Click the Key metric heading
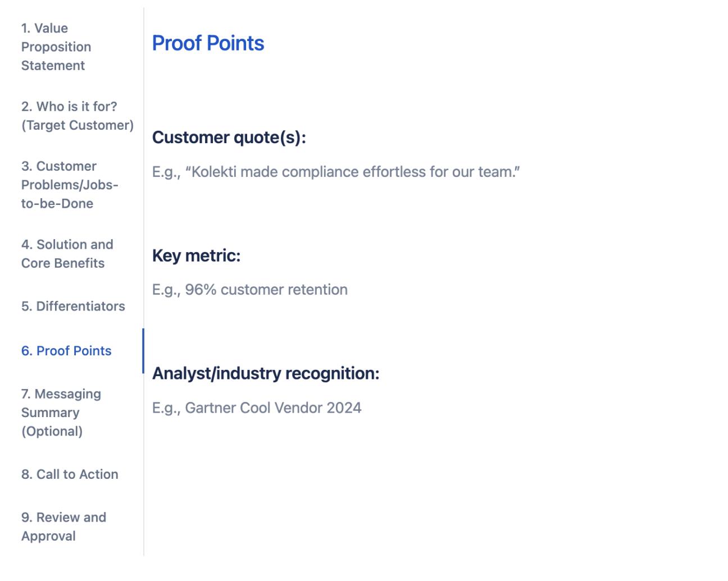The image size is (728, 581). coord(196,255)
